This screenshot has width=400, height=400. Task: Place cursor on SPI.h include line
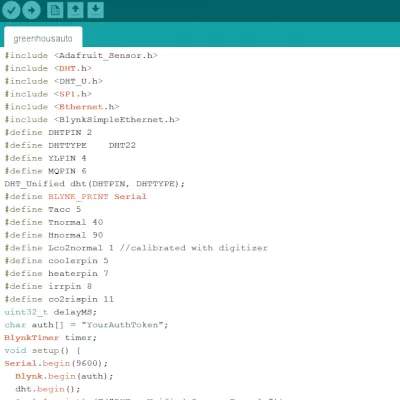[x=48, y=94]
